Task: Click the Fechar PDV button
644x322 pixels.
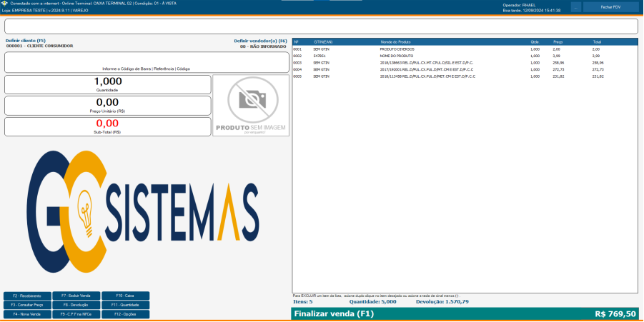Action: click(x=610, y=7)
